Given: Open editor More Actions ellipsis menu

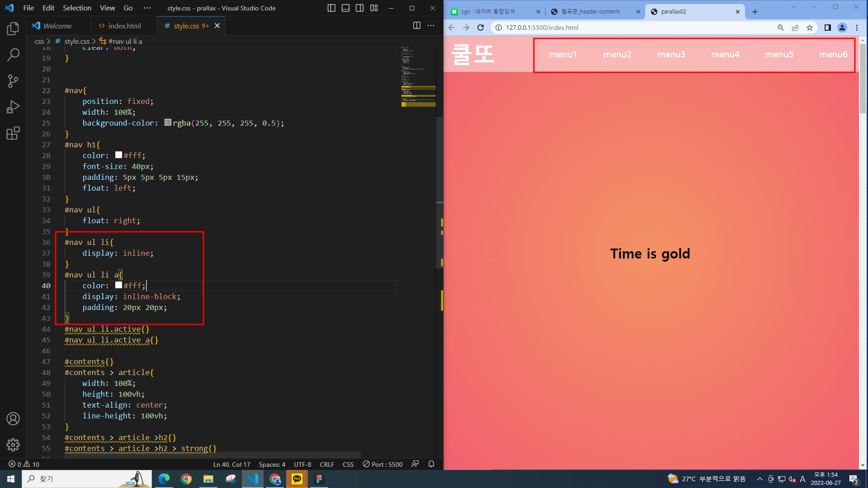Looking at the screenshot, I should pos(431,26).
